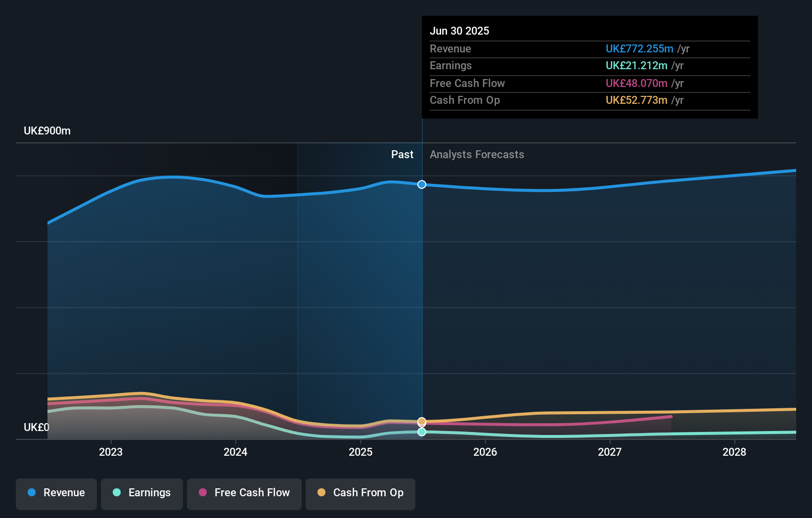Click the UK£900m axis label
812x518 pixels.
(x=47, y=130)
